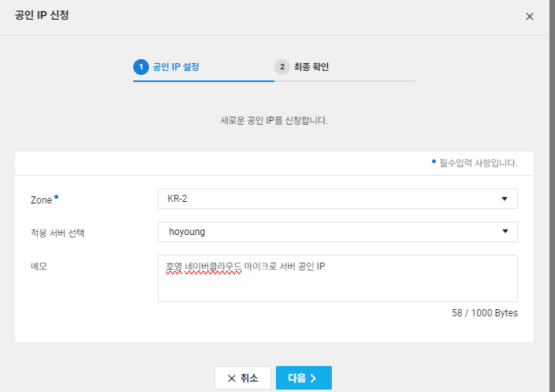Click the 메모 label

coord(39,267)
